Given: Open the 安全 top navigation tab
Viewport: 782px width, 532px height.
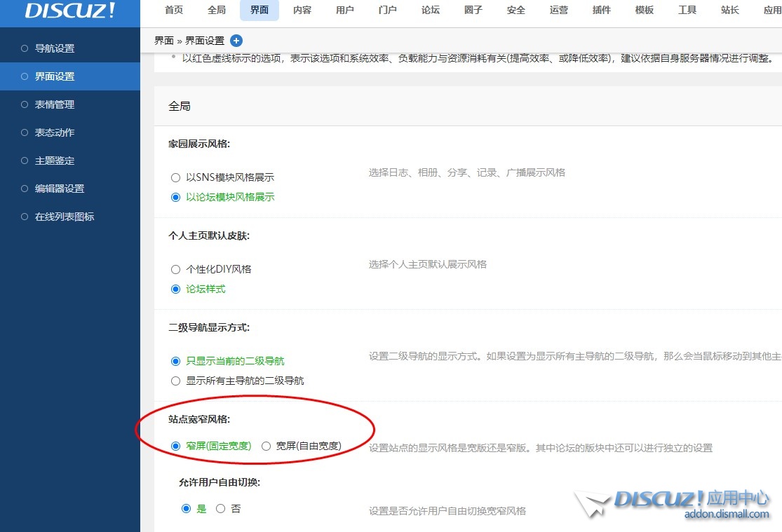Looking at the screenshot, I should click(x=515, y=11).
